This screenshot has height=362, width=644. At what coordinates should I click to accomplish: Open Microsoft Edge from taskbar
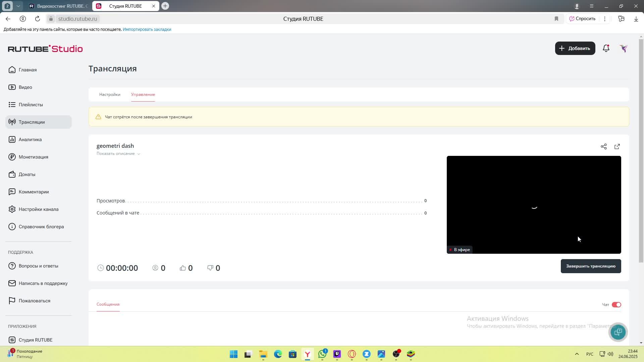tap(278, 354)
